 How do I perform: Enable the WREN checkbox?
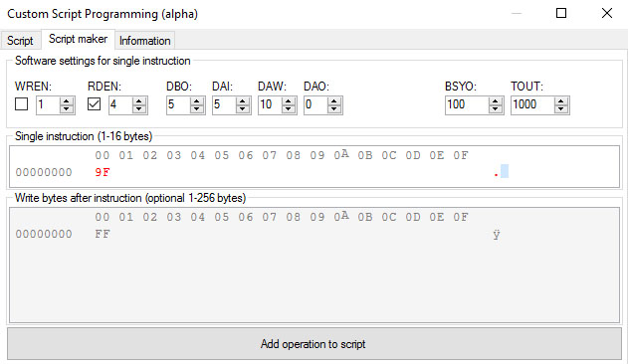pyautogui.click(x=21, y=104)
